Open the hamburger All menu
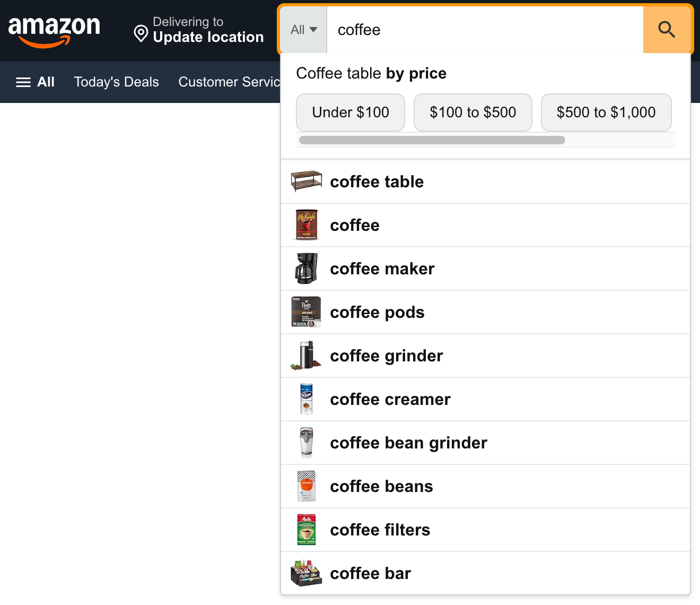700x605 pixels. [x=35, y=82]
